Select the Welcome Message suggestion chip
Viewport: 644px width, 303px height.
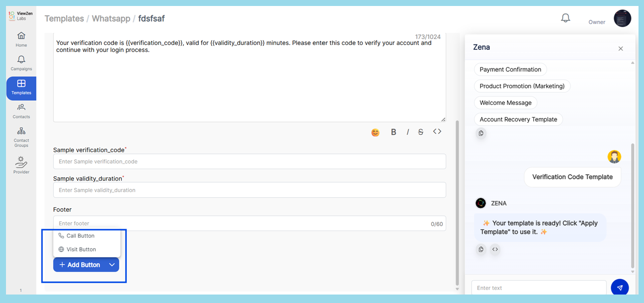point(505,103)
